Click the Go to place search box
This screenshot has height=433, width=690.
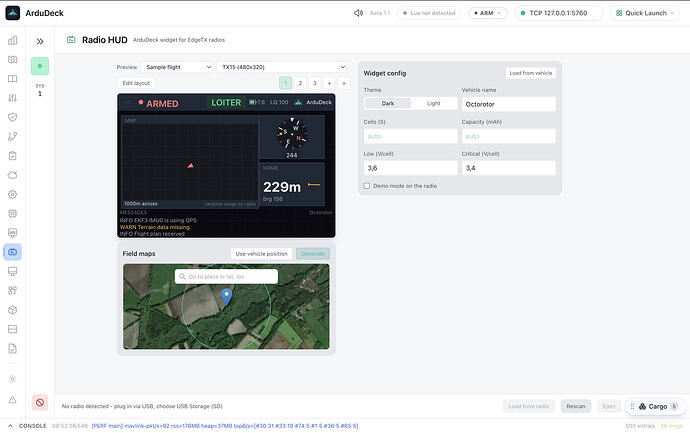[x=226, y=276]
